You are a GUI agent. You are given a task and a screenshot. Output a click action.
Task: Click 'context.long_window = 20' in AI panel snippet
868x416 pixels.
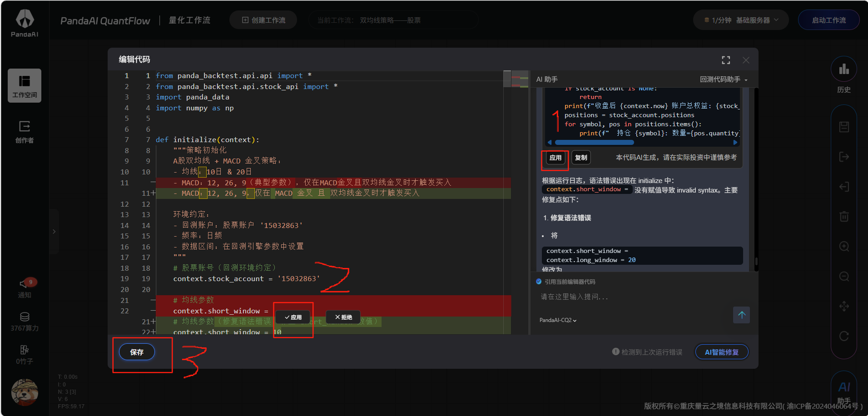(591, 260)
